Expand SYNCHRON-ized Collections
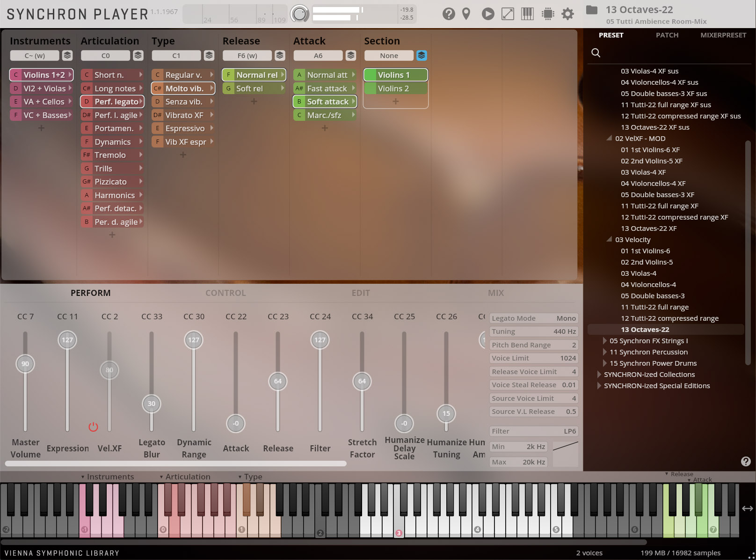The height and width of the screenshot is (560, 756). pyautogui.click(x=599, y=375)
